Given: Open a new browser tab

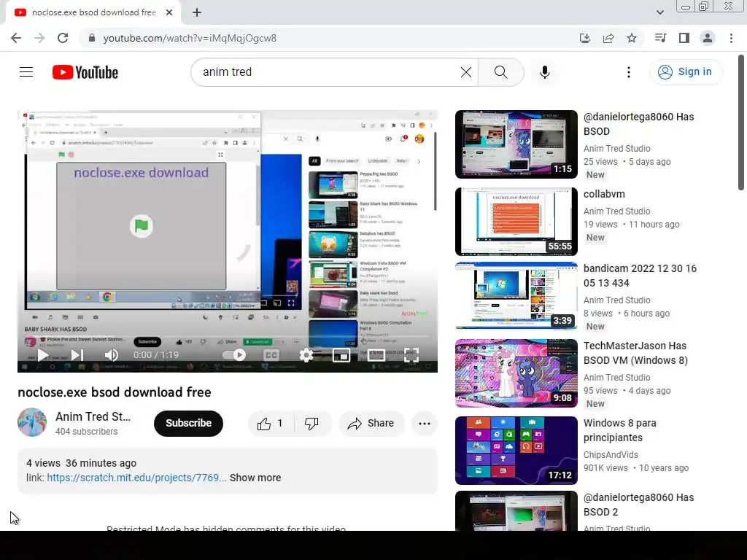Looking at the screenshot, I should coord(197,12).
